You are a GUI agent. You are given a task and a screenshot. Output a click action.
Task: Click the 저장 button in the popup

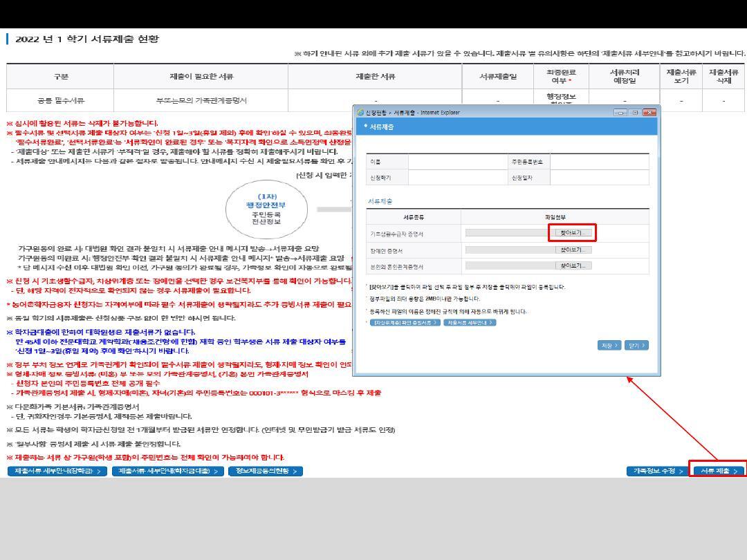(608, 344)
